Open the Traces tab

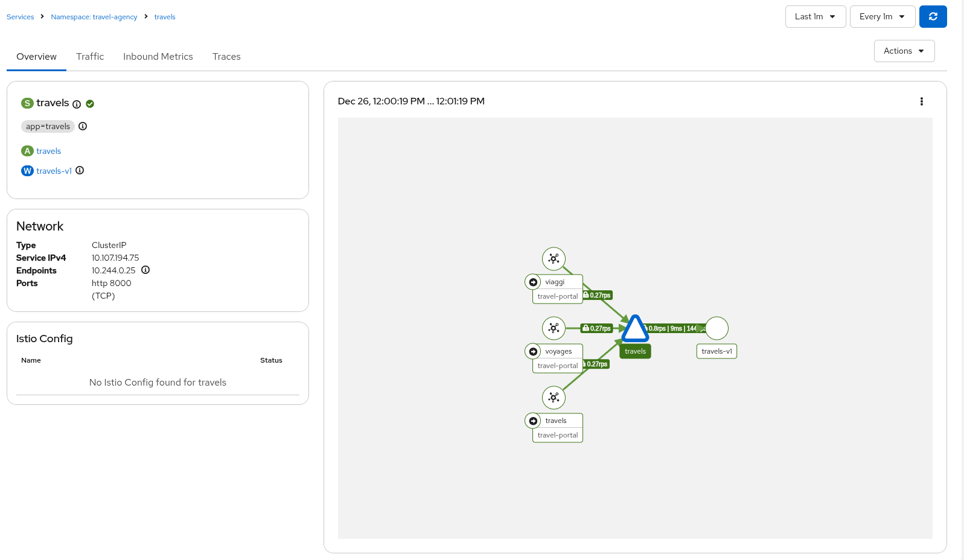click(226, 57)
